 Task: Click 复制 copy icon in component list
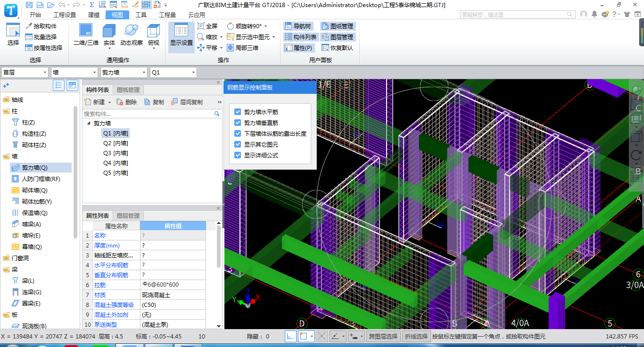click(x=154, y=102)
